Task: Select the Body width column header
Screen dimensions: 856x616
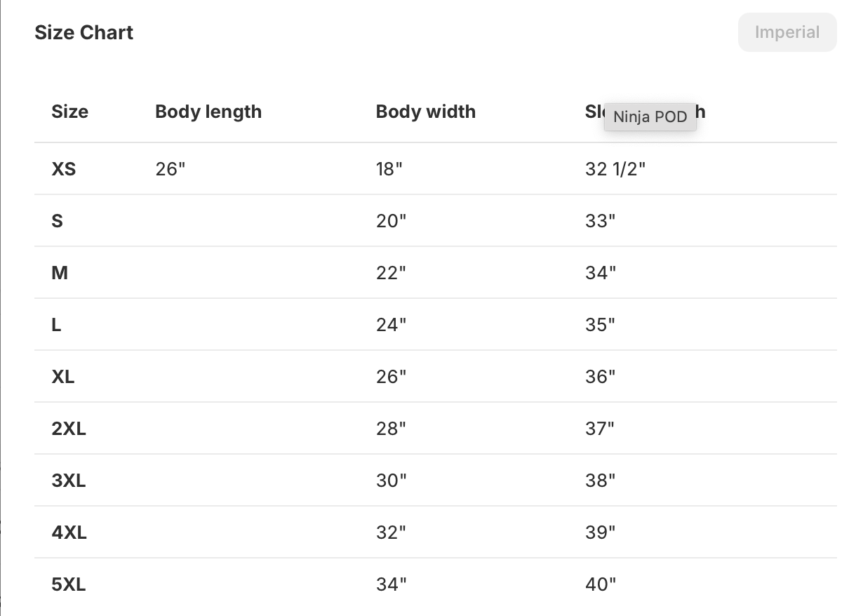Action: click(425, 112)
